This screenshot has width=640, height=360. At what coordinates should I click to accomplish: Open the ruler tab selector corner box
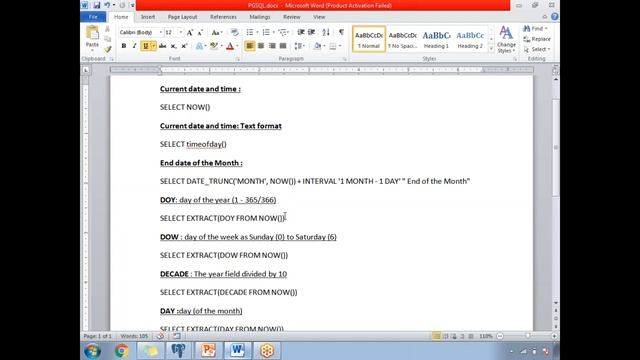coord(86,70)
